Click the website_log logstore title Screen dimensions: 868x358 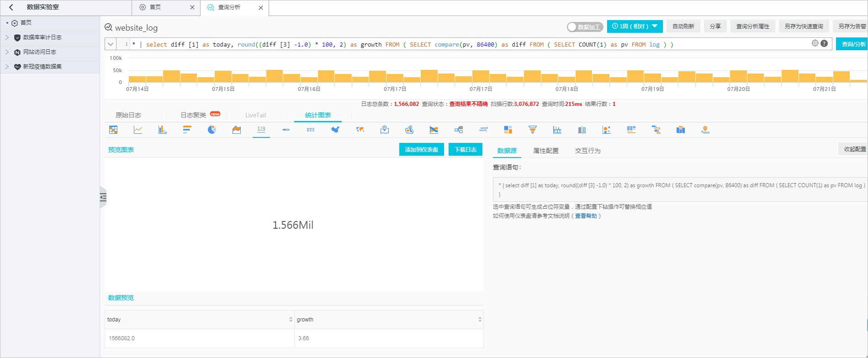tap(136, 28)
